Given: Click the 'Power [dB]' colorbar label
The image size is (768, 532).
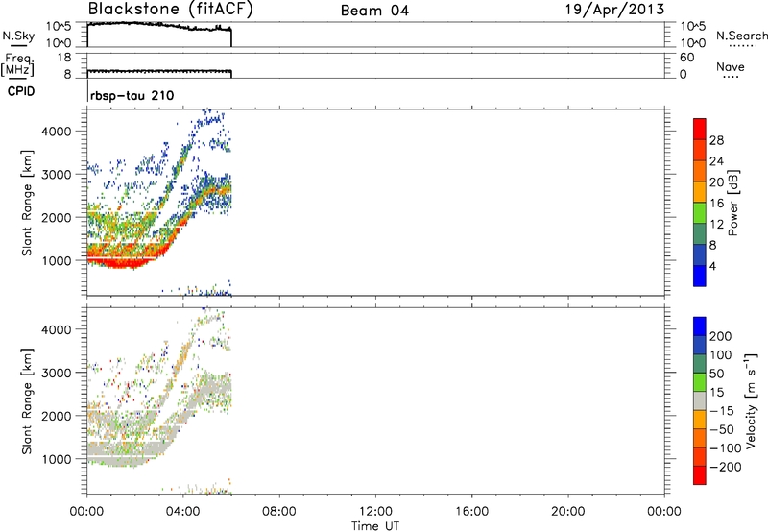Looking at the screenshot, I should click(733, 203).
